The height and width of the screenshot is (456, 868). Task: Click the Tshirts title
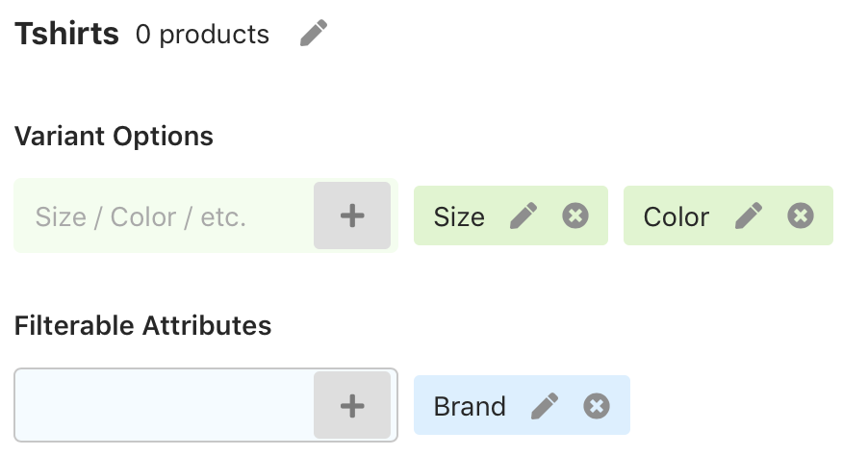(66, 34)
